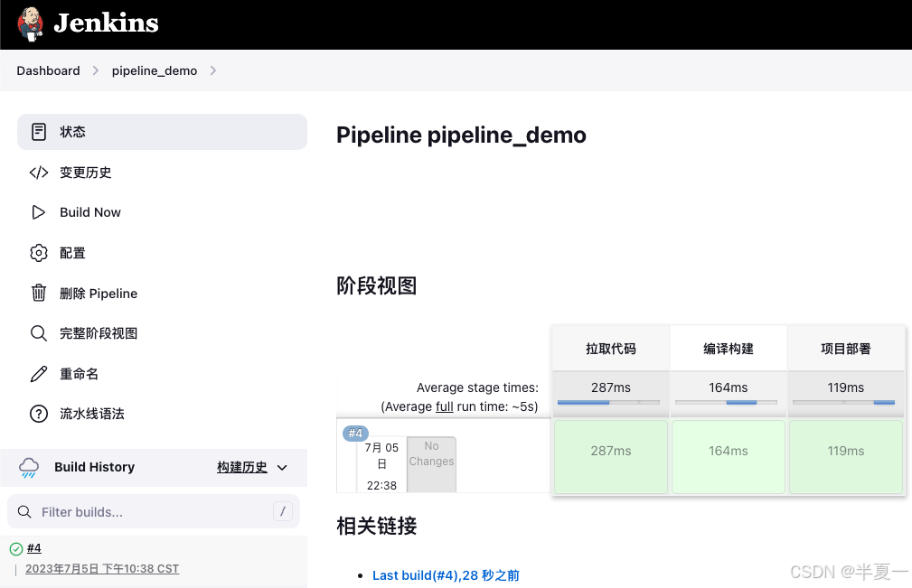The image size is (912, 588).
Task: Click the 重命名 pencil icon
Action: pos(39,373)
